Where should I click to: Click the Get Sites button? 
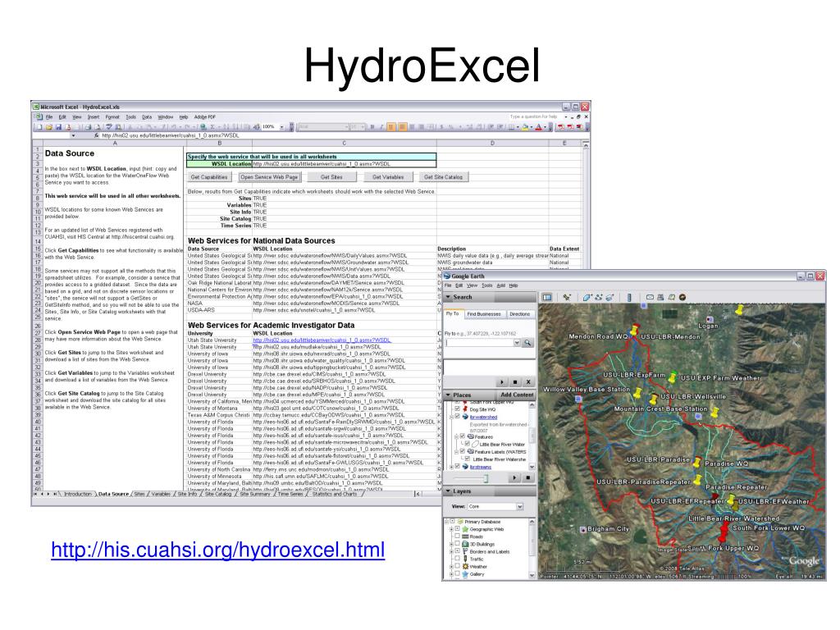click(x=331, y=177)
